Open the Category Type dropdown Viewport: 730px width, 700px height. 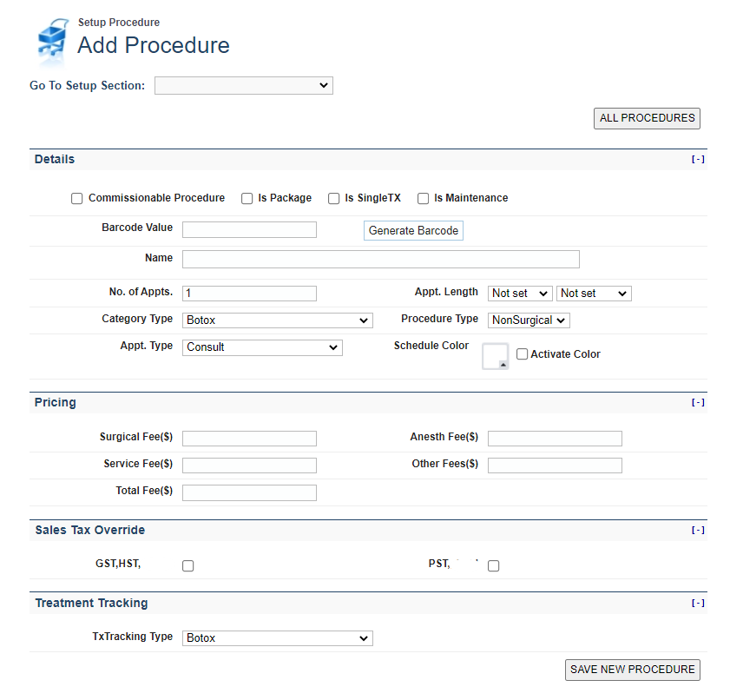pos(277,320)
